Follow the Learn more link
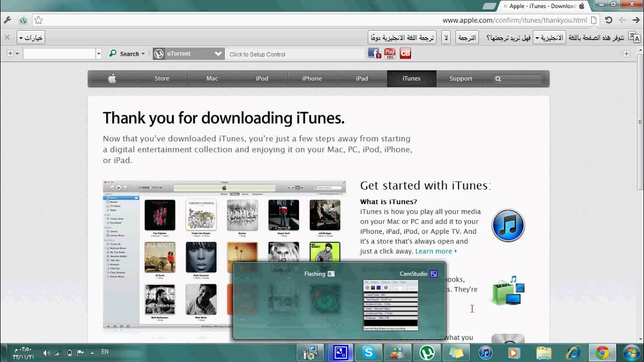Image resolution: width=644 pixels, height=362 pixels. (x=436, y=251)
